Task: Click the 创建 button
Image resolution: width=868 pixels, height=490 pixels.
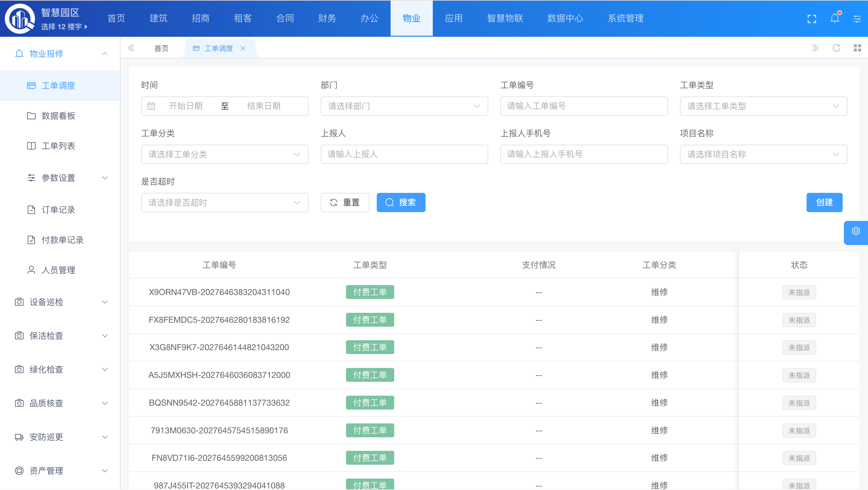Action: click(x=824, y=203)
